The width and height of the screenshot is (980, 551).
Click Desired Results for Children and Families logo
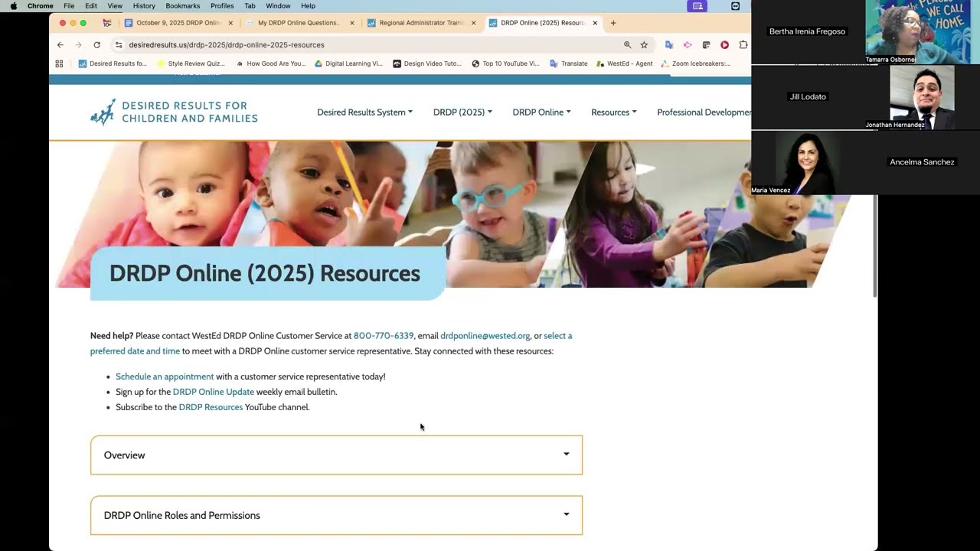[174, 112]
